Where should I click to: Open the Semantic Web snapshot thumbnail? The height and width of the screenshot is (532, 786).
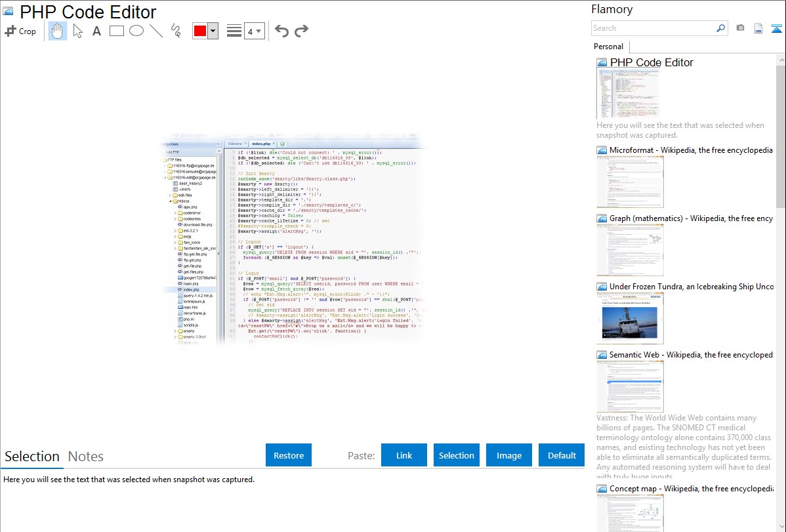pyautogui.click(x=630, y=386)
